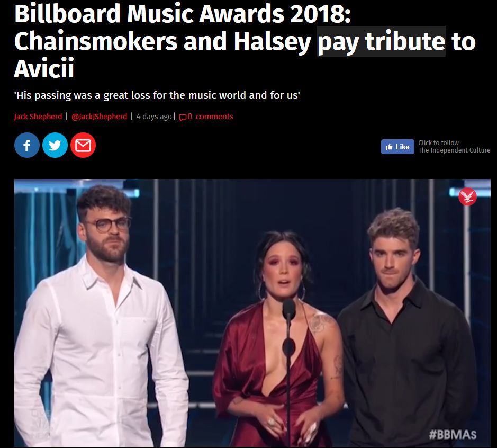Click the Independent eagle logo on video

coord(467,196)
